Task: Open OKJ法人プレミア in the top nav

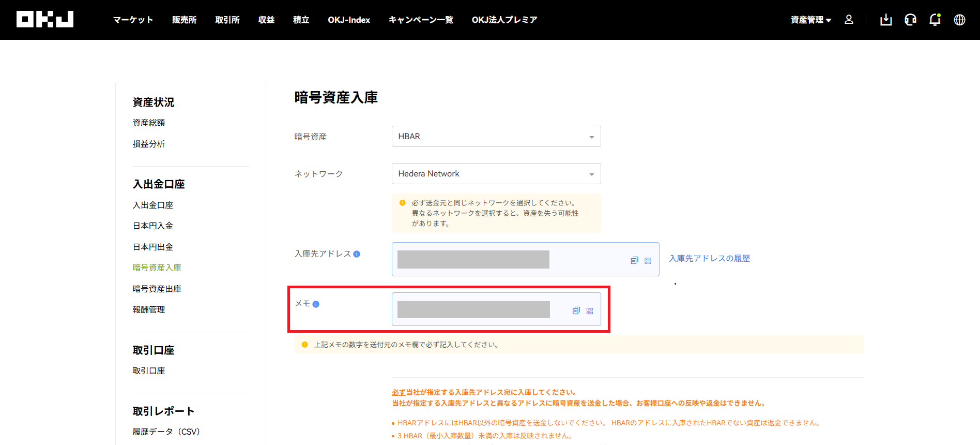Action: coord(504,20)
